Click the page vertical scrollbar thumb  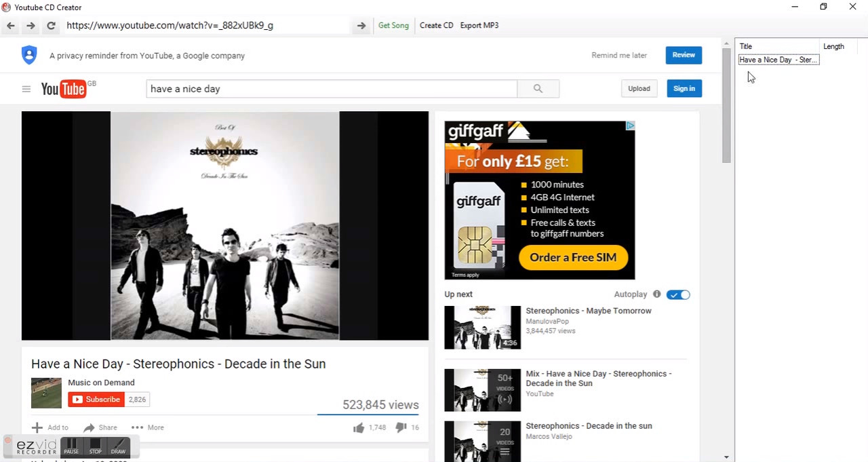tap(726, 105)
